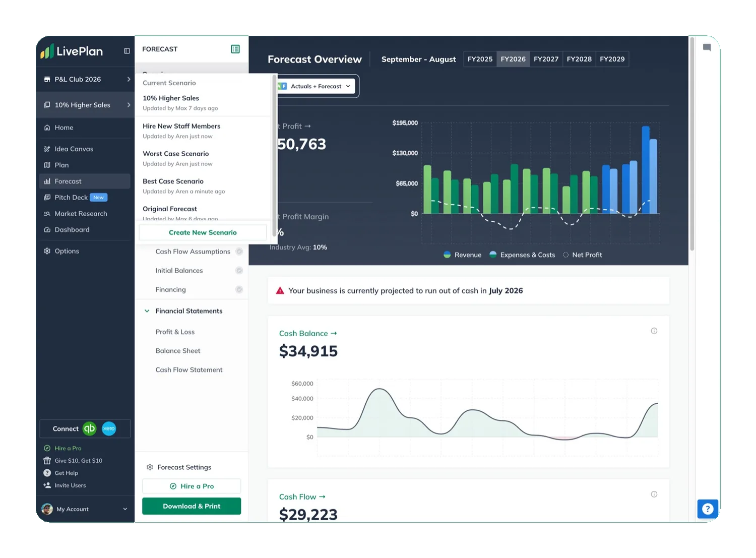Open the forecast table view icon
Screen dimensions: 756x558
pos(235,49)
